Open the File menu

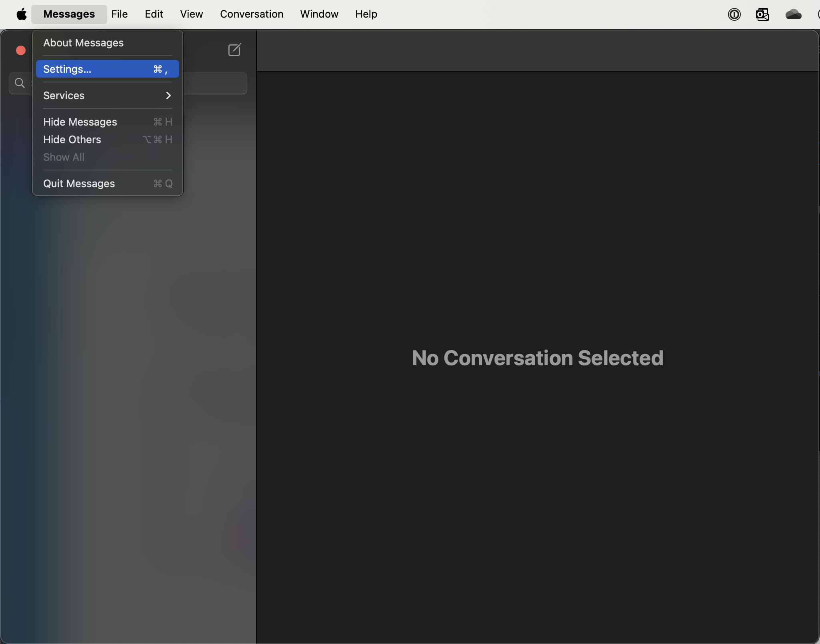(119, 14)
